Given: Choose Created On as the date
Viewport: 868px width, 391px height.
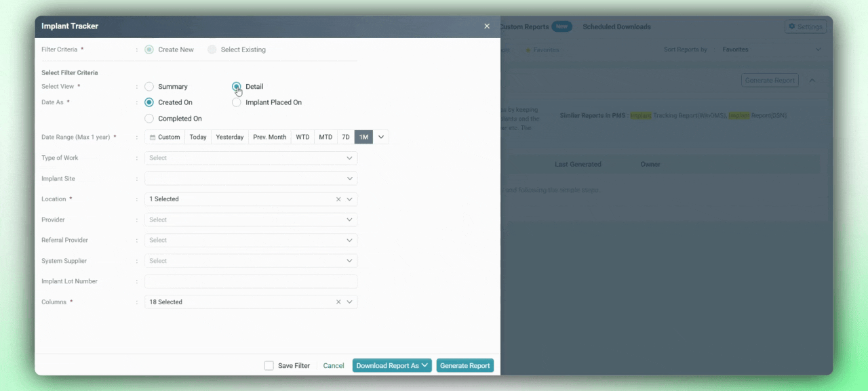Looking at the screenshot, I should tap(149, 102).
